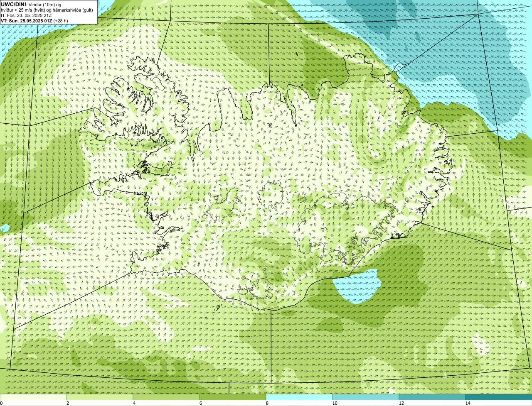Click the scale label '6'

(200, 403)
